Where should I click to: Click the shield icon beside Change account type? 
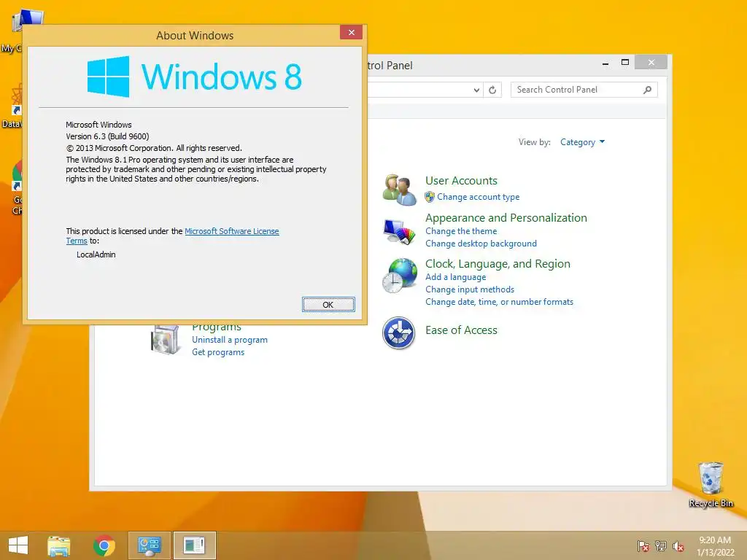click(430, 197)
